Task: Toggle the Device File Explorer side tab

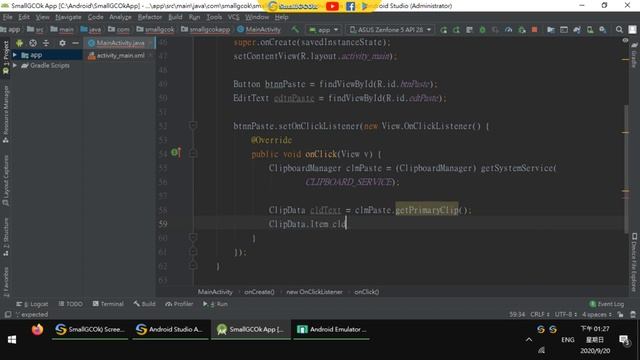Action: point(634,262)
